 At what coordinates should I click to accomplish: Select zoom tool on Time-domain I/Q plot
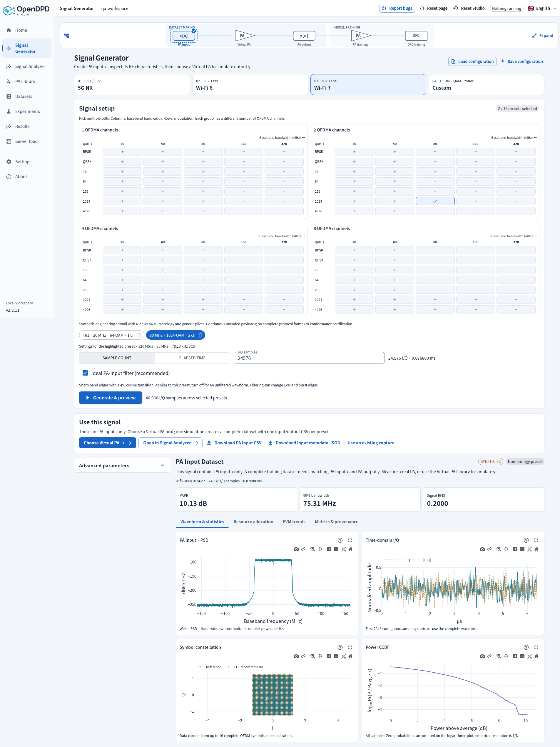click(x=499, y=549)
